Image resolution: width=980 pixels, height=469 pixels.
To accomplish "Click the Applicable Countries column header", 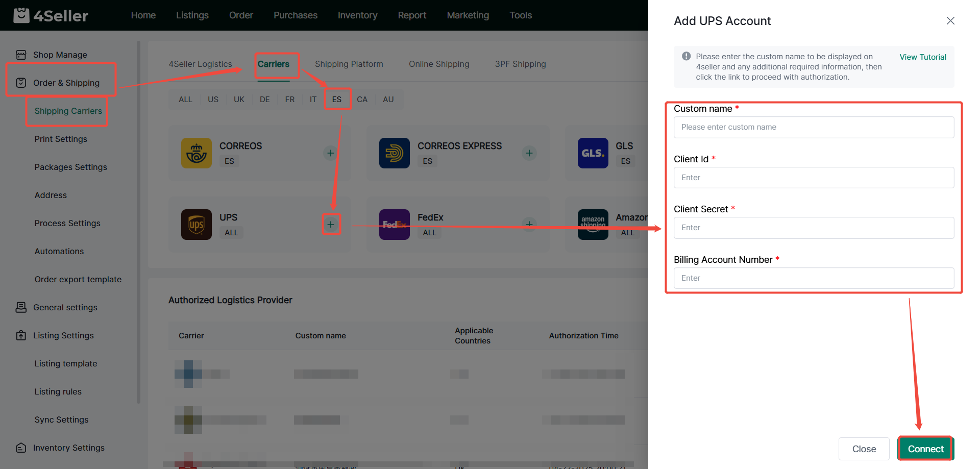I will coord(474,335).
